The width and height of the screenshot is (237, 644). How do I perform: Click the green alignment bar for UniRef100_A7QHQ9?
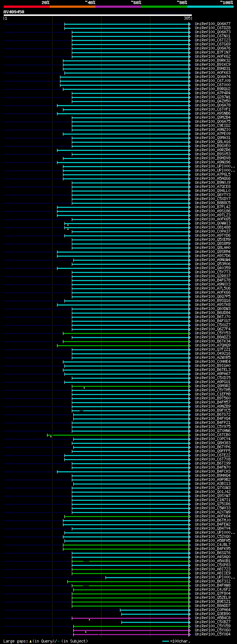point(124,345)
